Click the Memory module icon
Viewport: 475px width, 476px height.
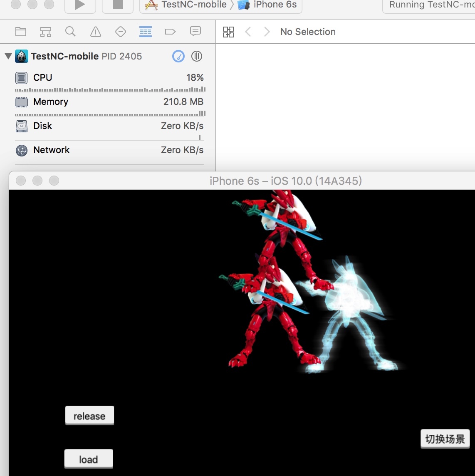point(21,102)
